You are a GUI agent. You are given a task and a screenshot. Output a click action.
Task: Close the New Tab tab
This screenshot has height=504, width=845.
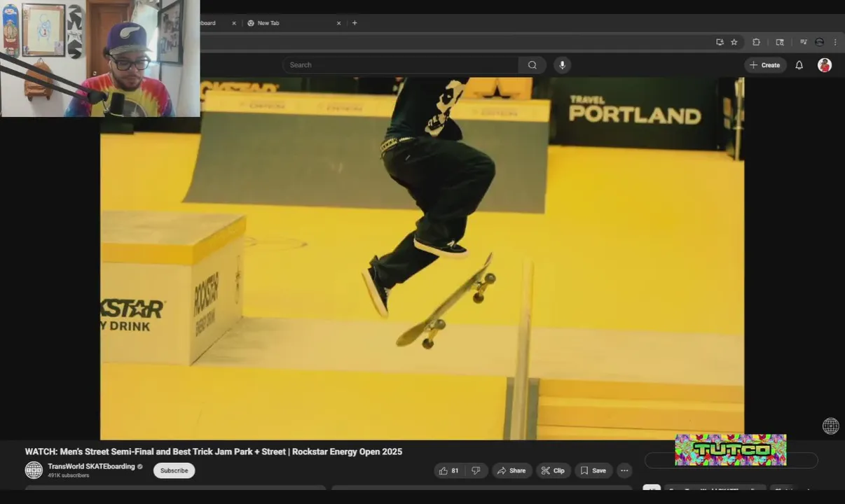pos(339,23)
